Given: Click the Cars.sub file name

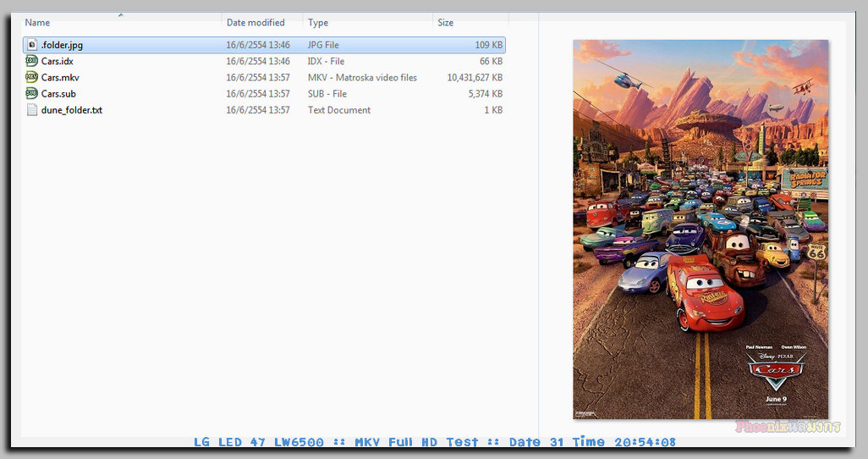Looking at the screenshot, I should [58, 94].
